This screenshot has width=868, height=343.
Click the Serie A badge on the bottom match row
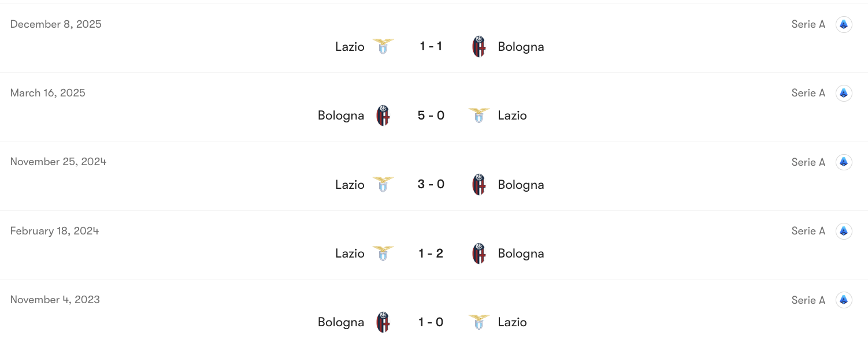(844, 300)
